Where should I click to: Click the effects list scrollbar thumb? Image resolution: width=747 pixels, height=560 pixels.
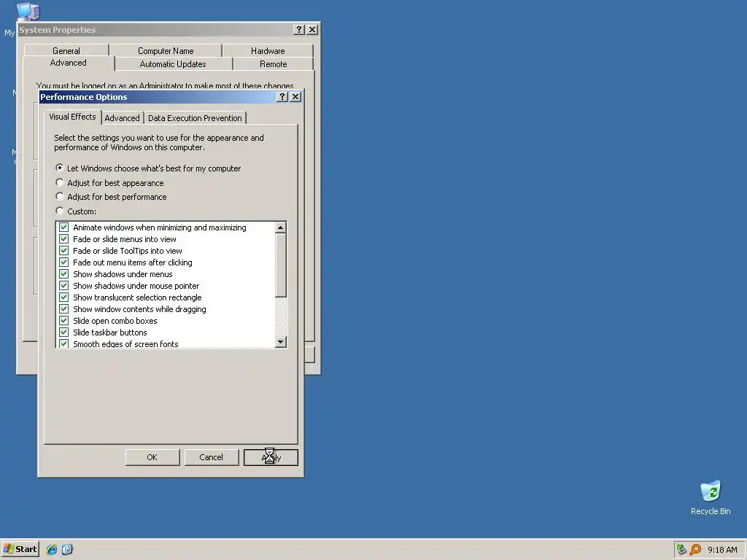pos(281,265)
